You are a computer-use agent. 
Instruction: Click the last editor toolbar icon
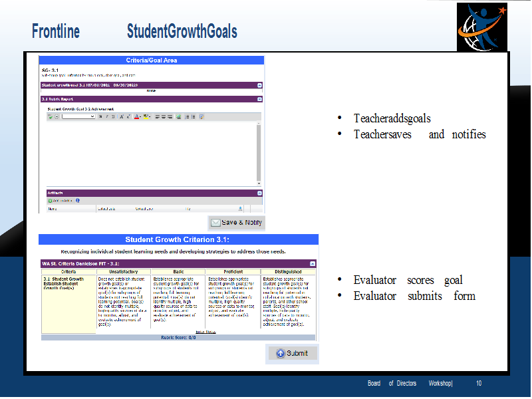click(x=202, y=117)
